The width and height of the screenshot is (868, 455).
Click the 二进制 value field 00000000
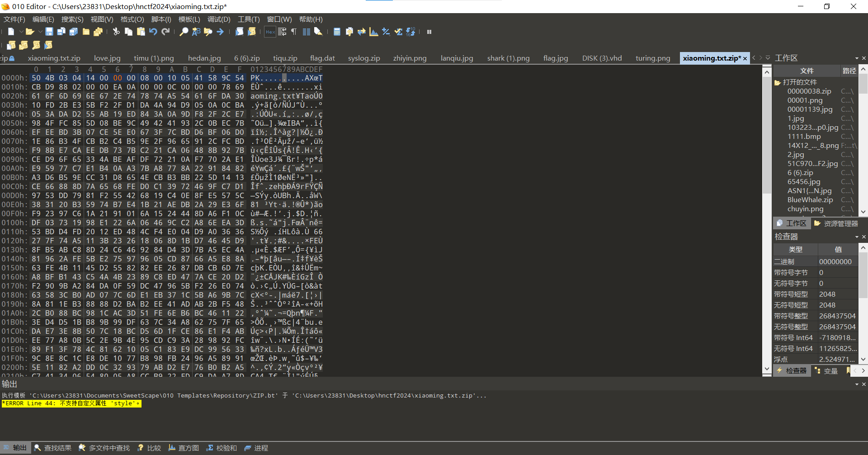pos(838,262)
